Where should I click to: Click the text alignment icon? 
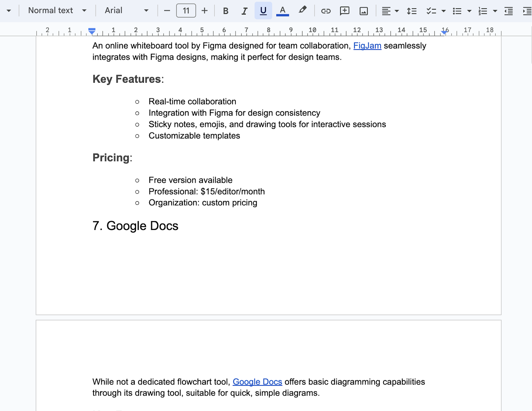click(x=386, y=11)
